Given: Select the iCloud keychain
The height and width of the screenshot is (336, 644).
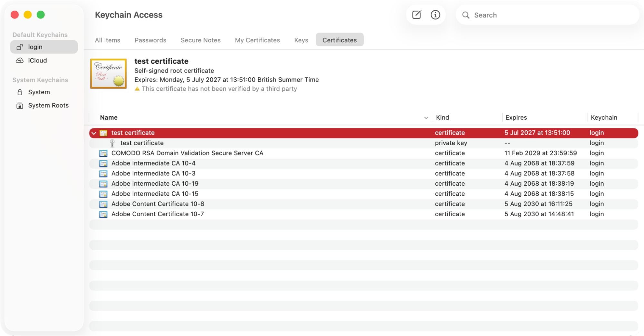Looking at the screenshot, I should point(44,61).
